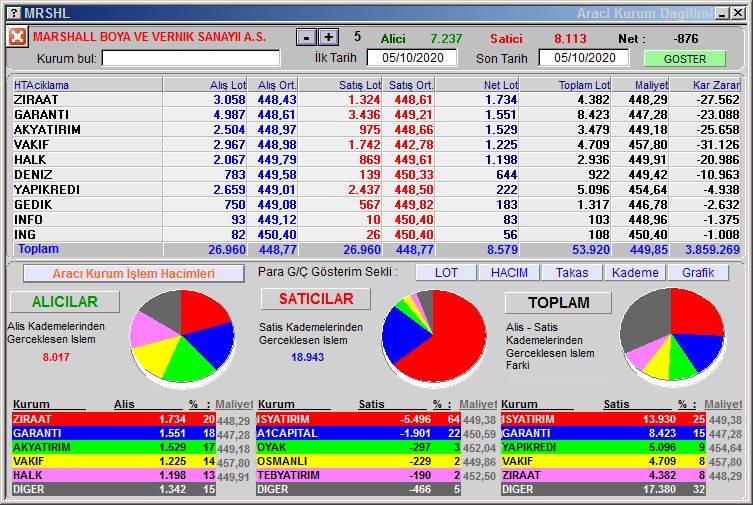Select the VAKIF row in top table
Screen dimensions: 753x505
pos(376,144)
